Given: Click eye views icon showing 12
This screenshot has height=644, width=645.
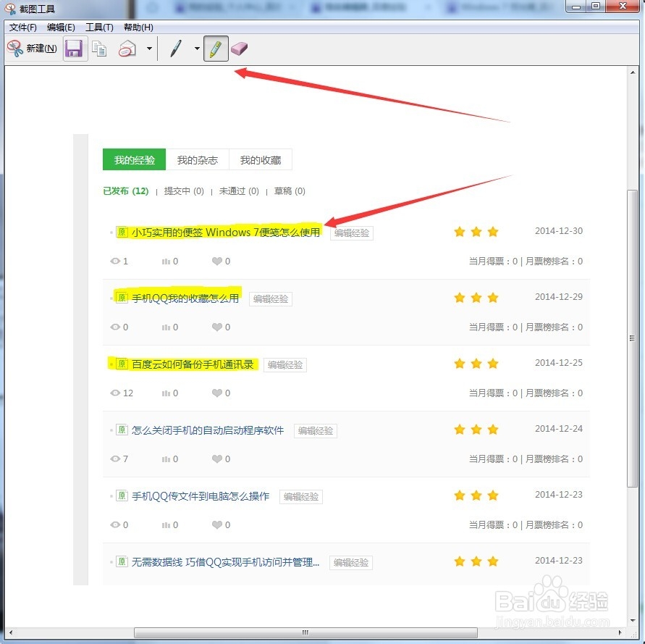Looking at the screenshot, I should [115, 393].
